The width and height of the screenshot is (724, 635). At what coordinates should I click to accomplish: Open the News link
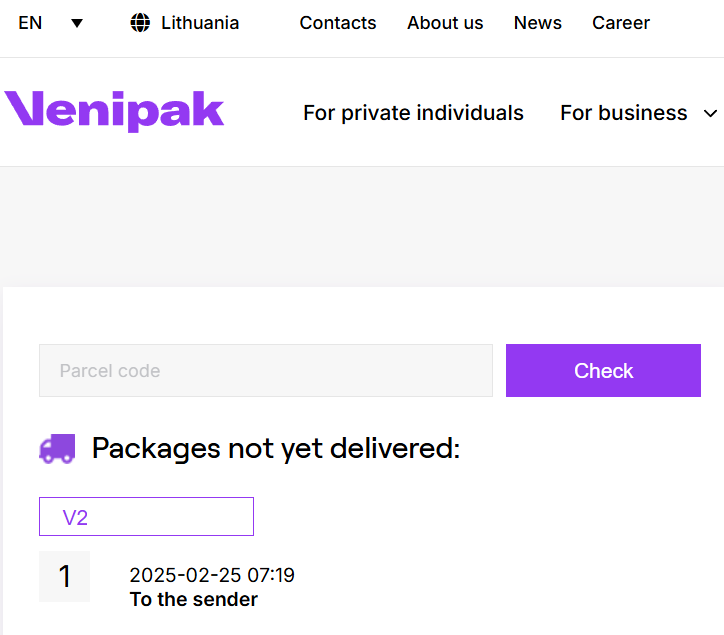[538, 23]
